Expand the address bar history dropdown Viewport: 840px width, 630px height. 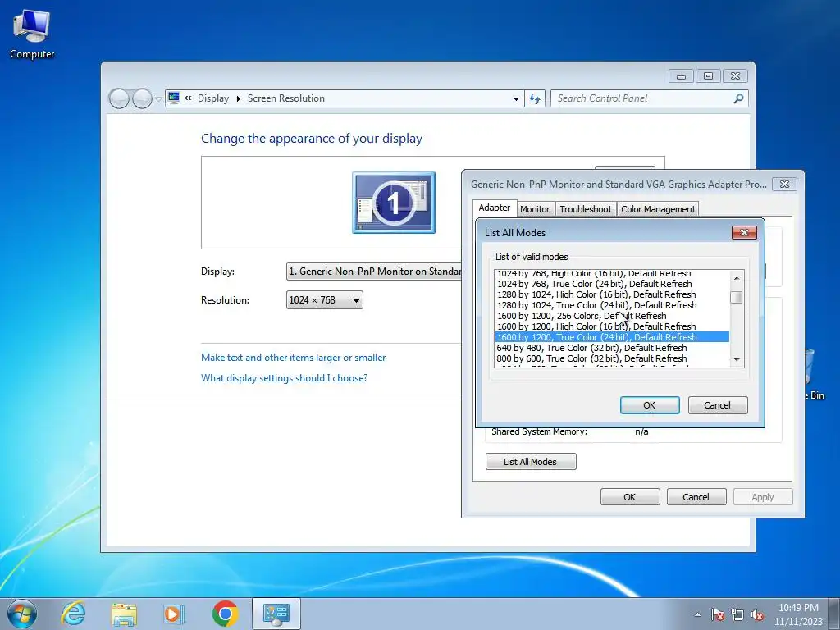(x=516, y=98)
